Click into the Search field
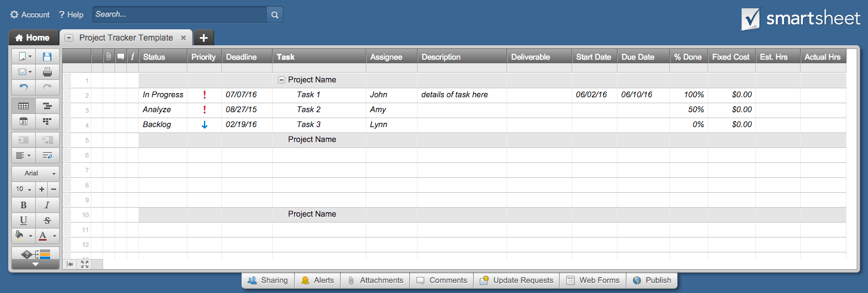The height and width of the screenshot is (293, 868). coord(179,14)
